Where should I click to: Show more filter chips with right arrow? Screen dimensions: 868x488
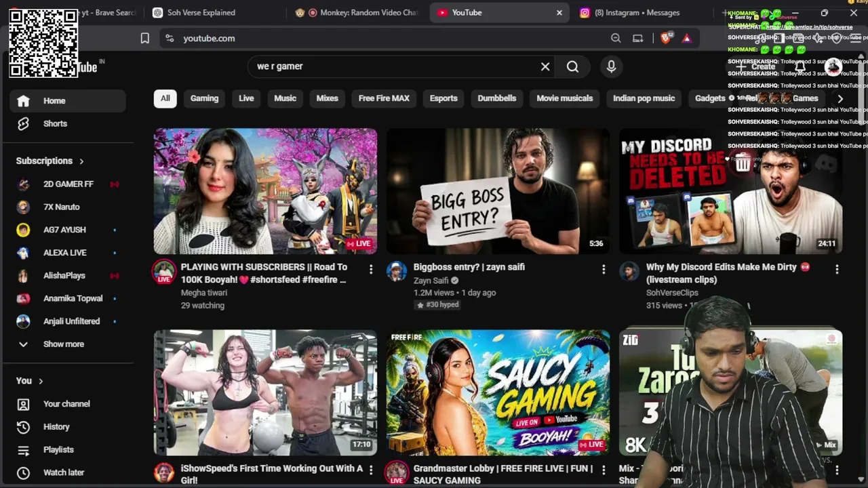click(840, 99)
